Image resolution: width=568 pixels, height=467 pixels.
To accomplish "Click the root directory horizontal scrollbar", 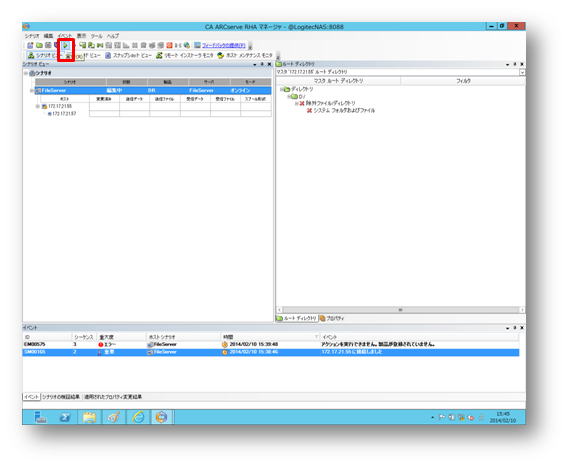I will point(400,310).
